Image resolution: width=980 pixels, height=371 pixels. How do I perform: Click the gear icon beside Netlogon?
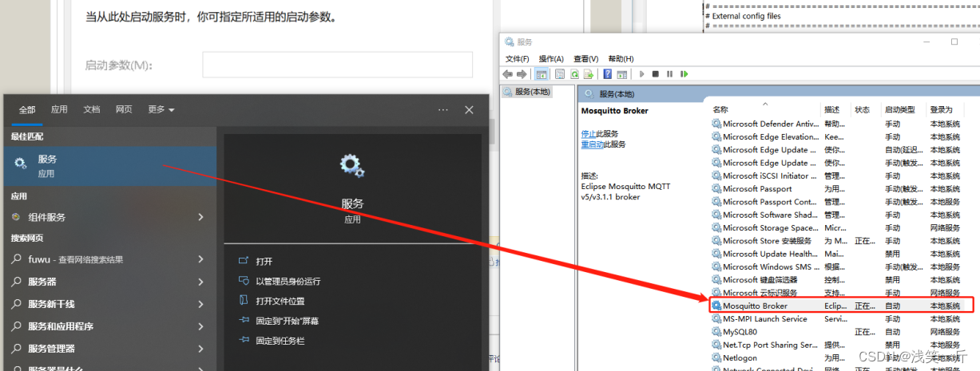tap(716, 357)
